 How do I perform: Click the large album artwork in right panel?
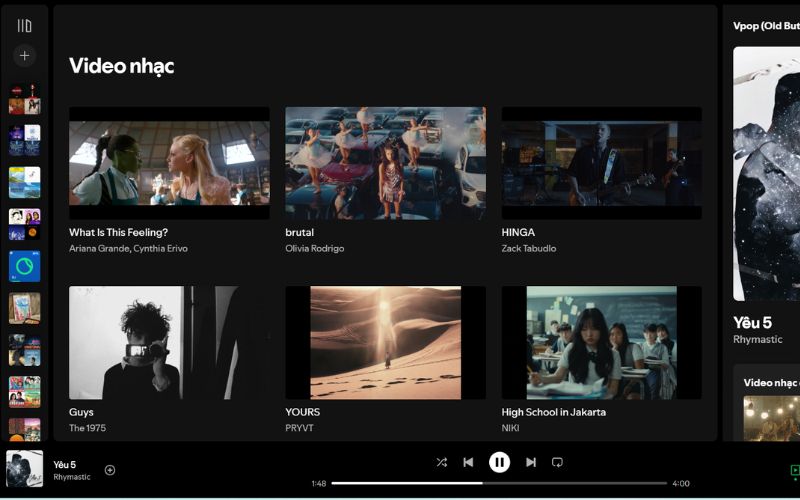coord(766,173)
